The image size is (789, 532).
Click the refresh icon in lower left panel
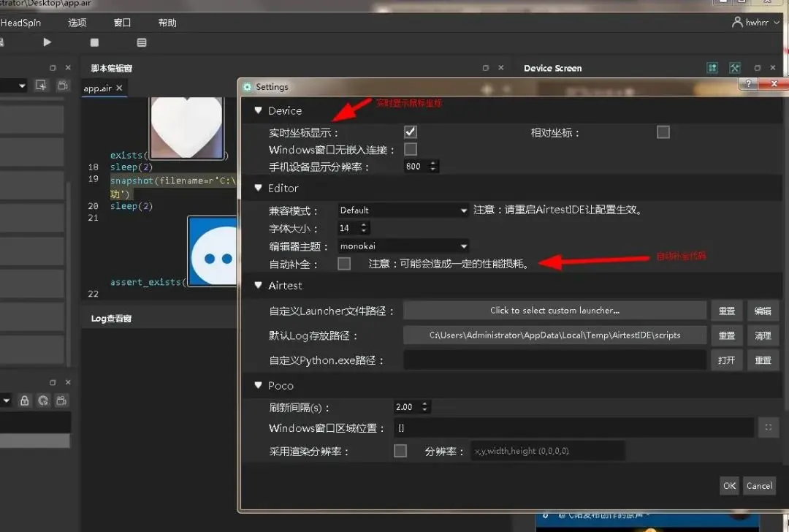pyautogui.click(x=43, y=400)
